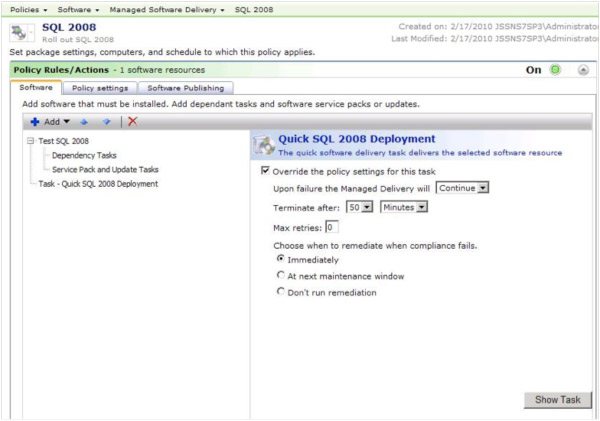
Task: Click the Quick SQL 2008 Deployment package icon
Action: 264,145
